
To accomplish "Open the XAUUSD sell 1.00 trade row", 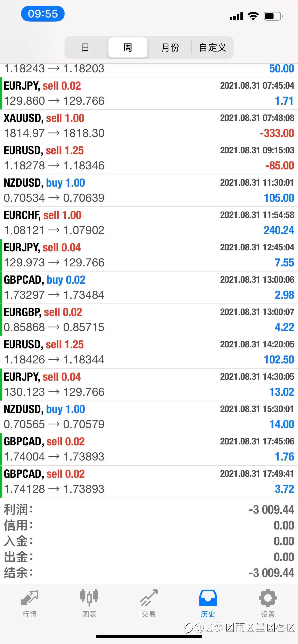I will pos(149,126).
